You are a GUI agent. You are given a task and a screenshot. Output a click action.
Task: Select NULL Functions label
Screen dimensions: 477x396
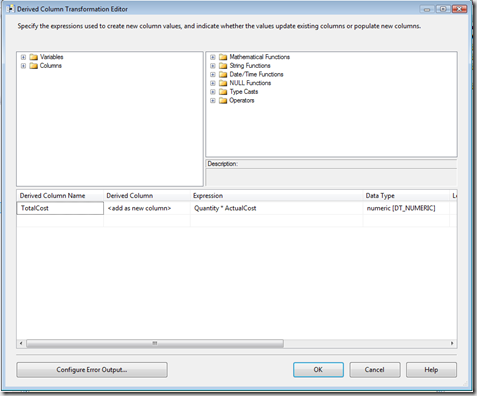pyautogui.click(x=250, y=83)
